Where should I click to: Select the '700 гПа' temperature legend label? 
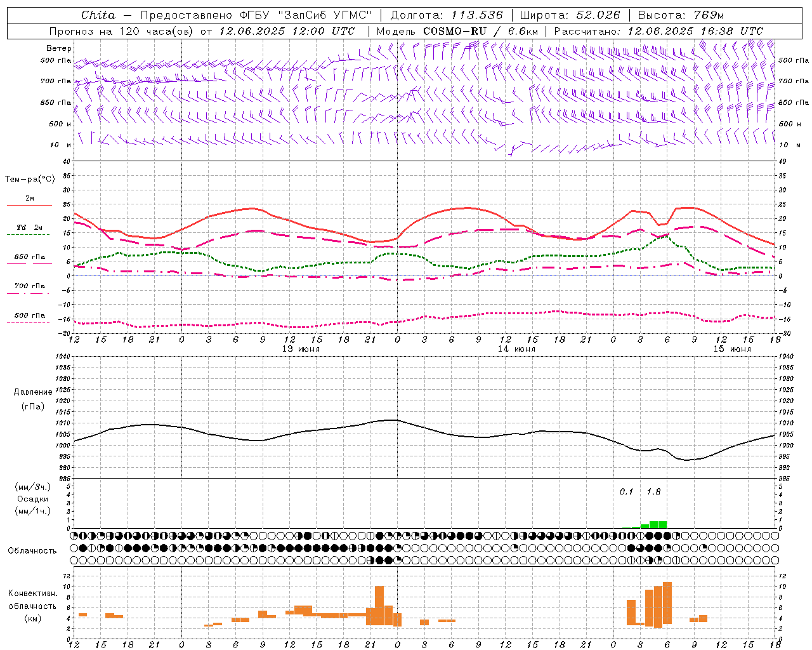pos(30,286)
